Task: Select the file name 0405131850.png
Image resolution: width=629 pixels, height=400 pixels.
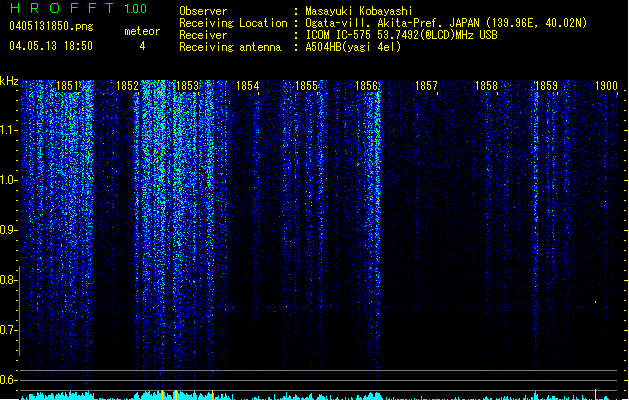Action: (51, 26)
